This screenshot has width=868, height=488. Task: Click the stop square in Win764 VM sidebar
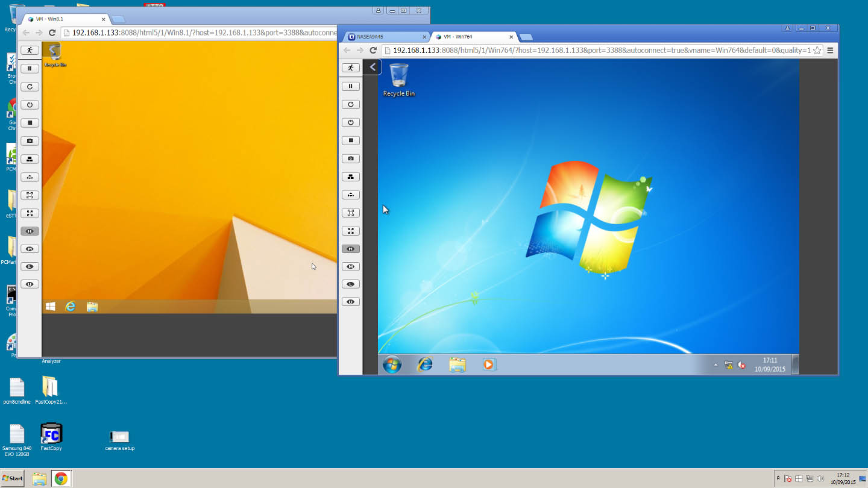click(350, 140)
